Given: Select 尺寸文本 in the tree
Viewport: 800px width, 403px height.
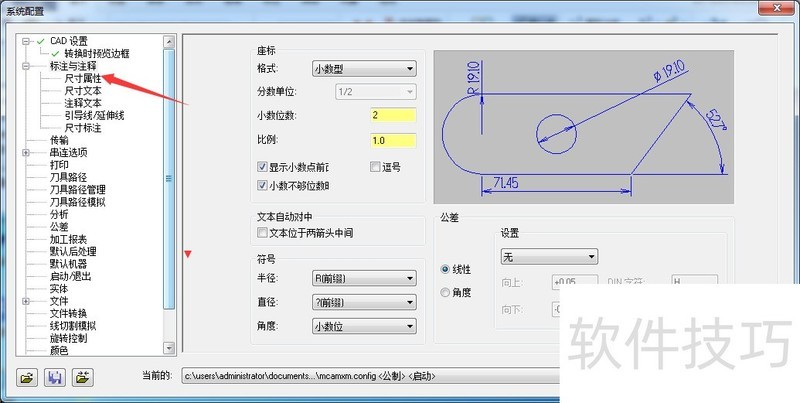Looking at the screenshot, I should coord(83,91).
